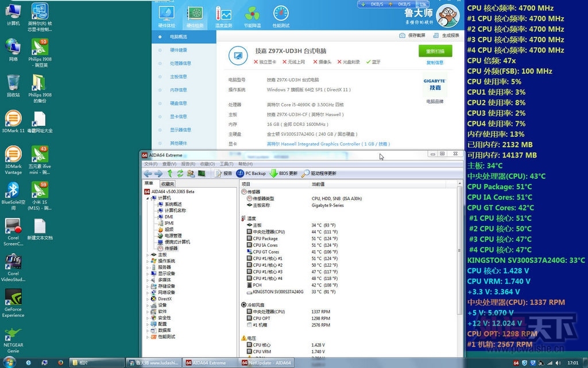Expand the 存储设备 tree node
588x368 pixels.
point(148,286)
